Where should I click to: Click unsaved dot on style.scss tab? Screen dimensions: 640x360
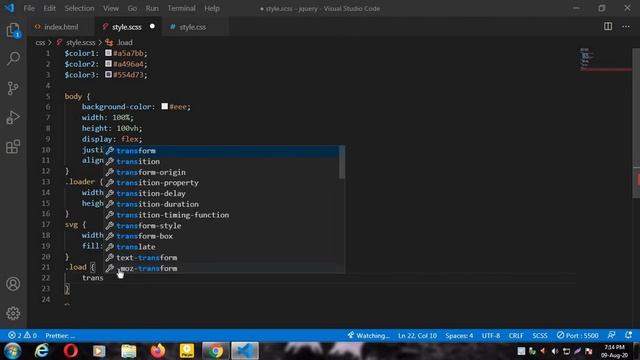click(152, 27)
